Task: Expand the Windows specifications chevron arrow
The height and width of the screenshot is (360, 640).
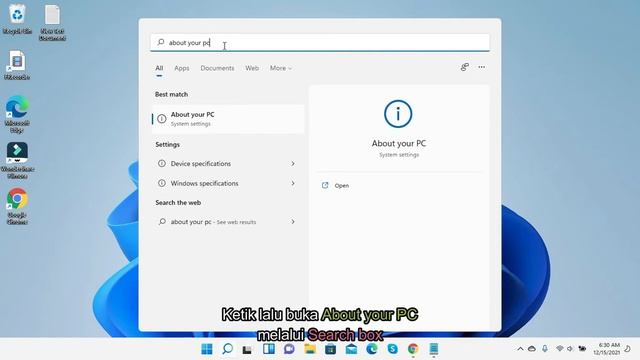Action: (293, 183)
